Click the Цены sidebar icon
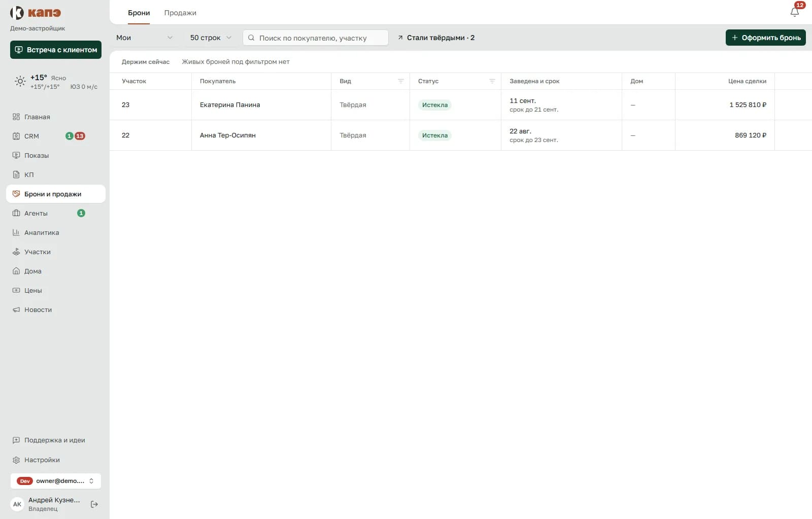812x519 pixels. pyautogui.click(x=16, y=290)
